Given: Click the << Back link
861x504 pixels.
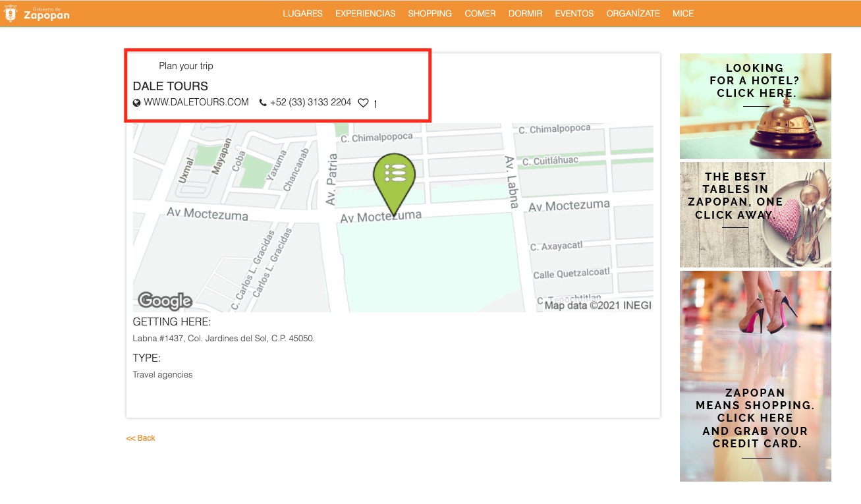Looking at the screenshot, I should click(140, 438).
